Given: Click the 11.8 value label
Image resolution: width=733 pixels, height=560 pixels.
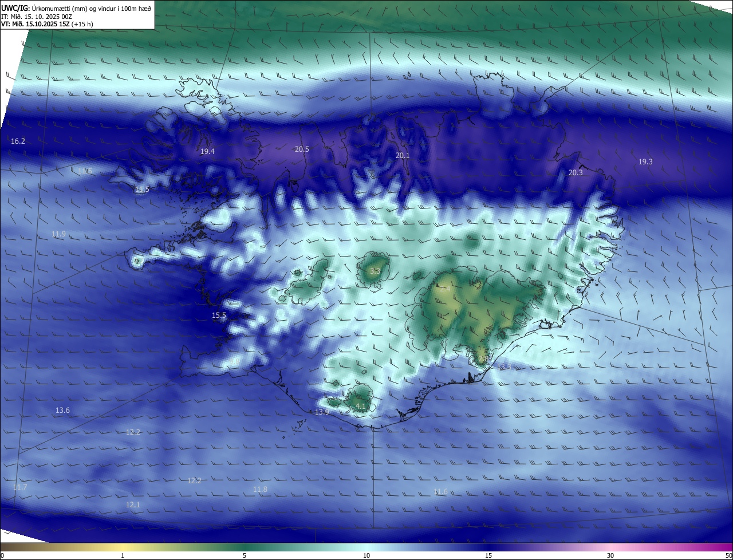Looking at the screenshot, I should click(260, 490).
